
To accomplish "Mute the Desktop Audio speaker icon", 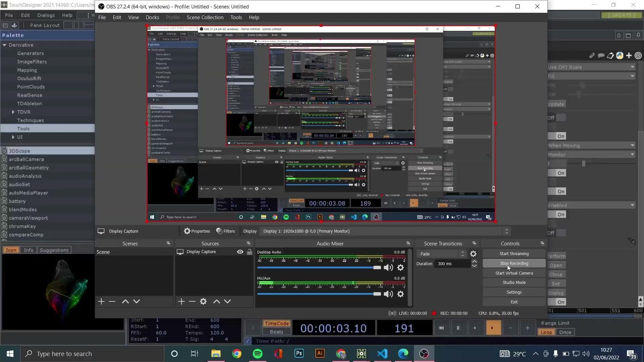I will pos(388,267).
